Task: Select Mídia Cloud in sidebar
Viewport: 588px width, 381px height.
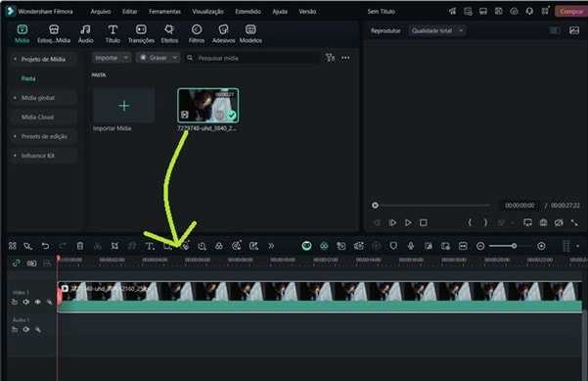Action: pyautogui.click(x=43, y=118)
